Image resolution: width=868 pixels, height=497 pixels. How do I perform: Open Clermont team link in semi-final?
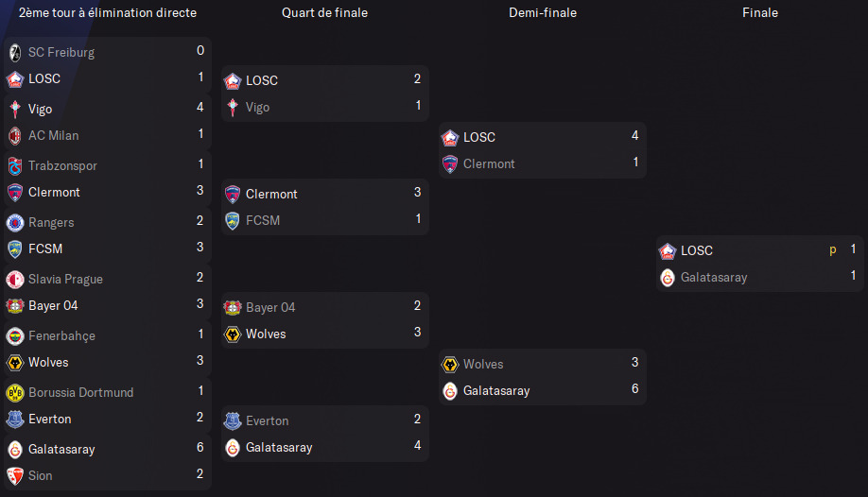[x=489, y=163]
